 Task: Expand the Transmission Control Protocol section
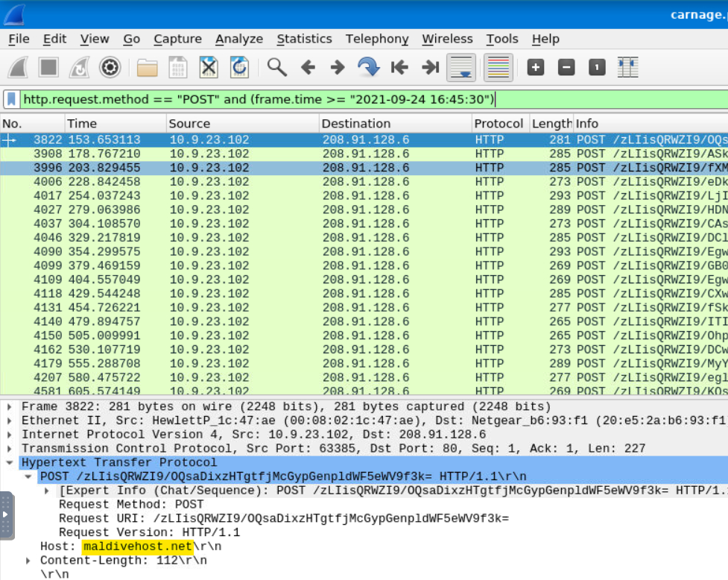click(x=9, y=449)
